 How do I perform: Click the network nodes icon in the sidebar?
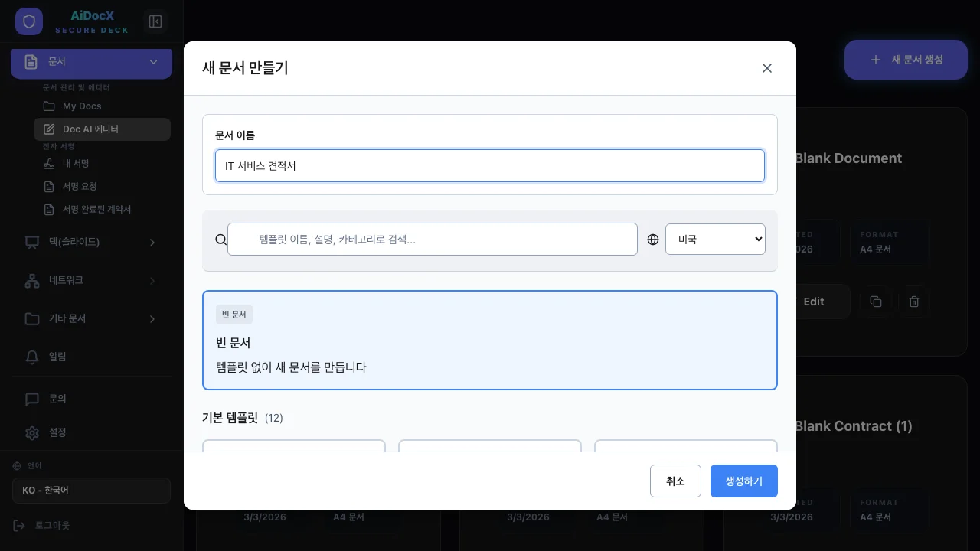pyautogui.click(x=32, y=280)
